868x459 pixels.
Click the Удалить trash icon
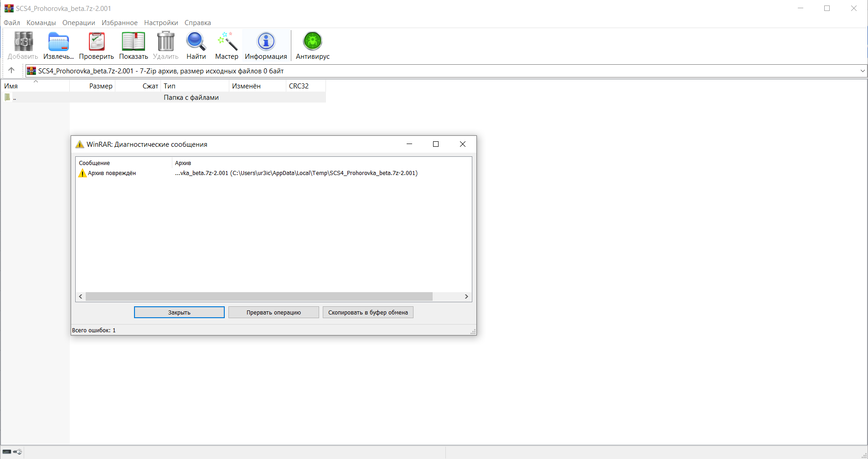(x=165, y=42)
